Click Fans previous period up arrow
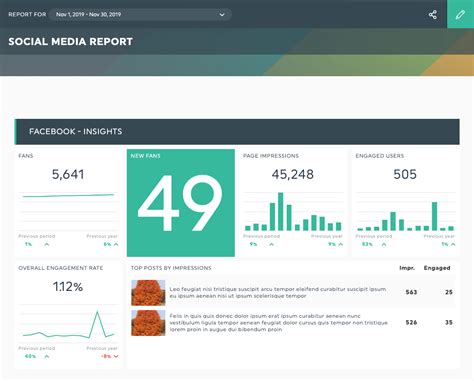The image size is (474, 381). point(47,244)
